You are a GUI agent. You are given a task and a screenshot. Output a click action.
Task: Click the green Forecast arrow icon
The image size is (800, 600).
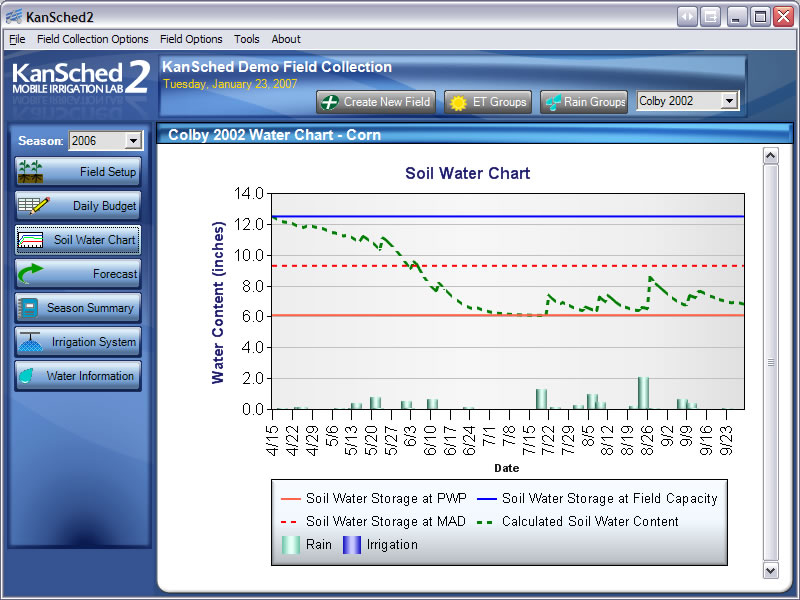tap(30, 273)
